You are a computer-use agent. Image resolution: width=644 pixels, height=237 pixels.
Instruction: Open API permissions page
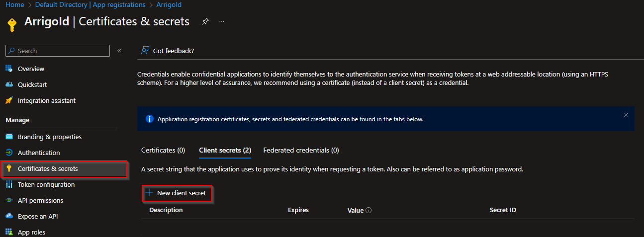[x=40, y=200]
